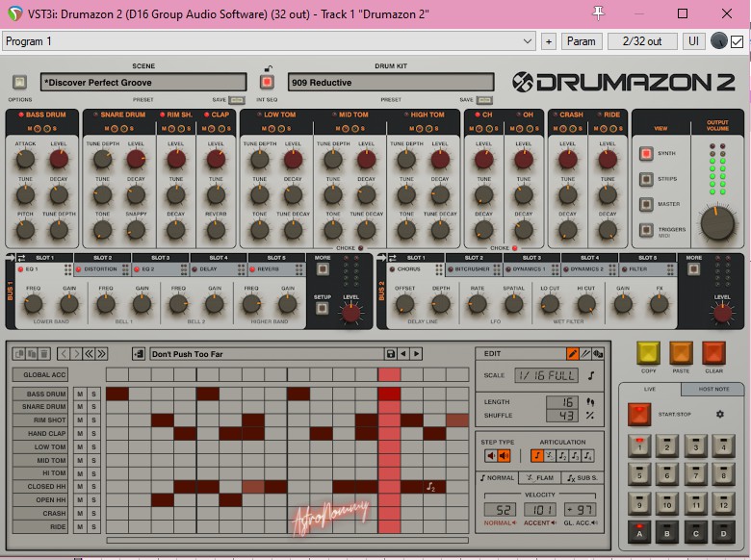Click double-left arrow pattern shift

[x=89, y=354]
